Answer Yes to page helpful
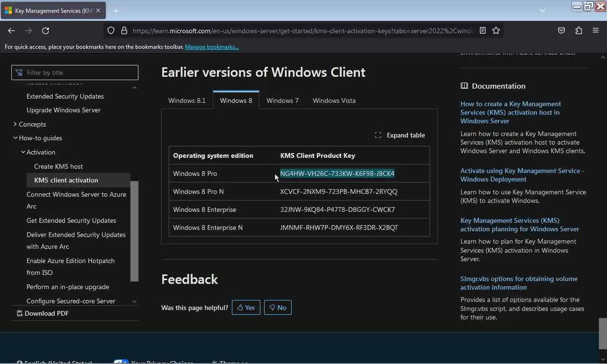The image size is (607, 364). click(x=246, y=308)
